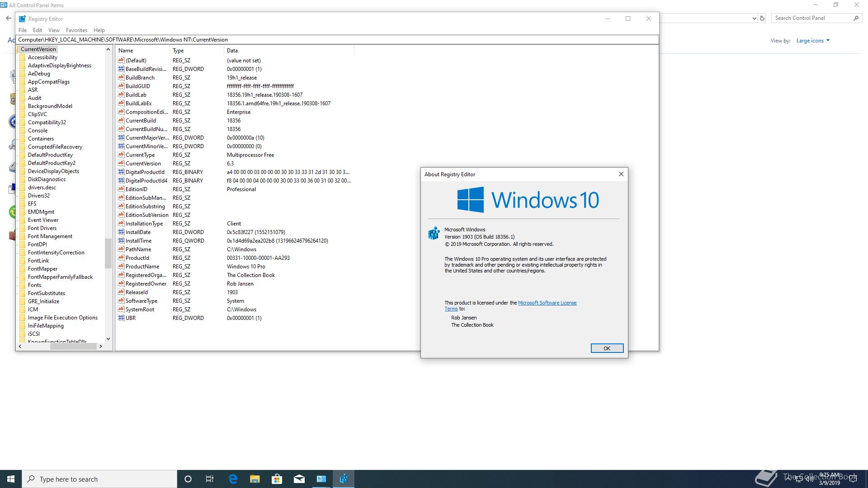
Task: Open Task View on the taskbar
Action: (x=210, y=479)
